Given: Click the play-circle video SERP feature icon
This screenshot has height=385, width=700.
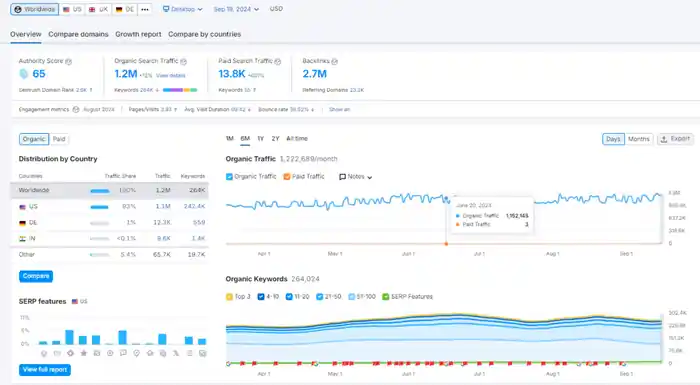Looking at the screenshot, I should coord(110,353).
